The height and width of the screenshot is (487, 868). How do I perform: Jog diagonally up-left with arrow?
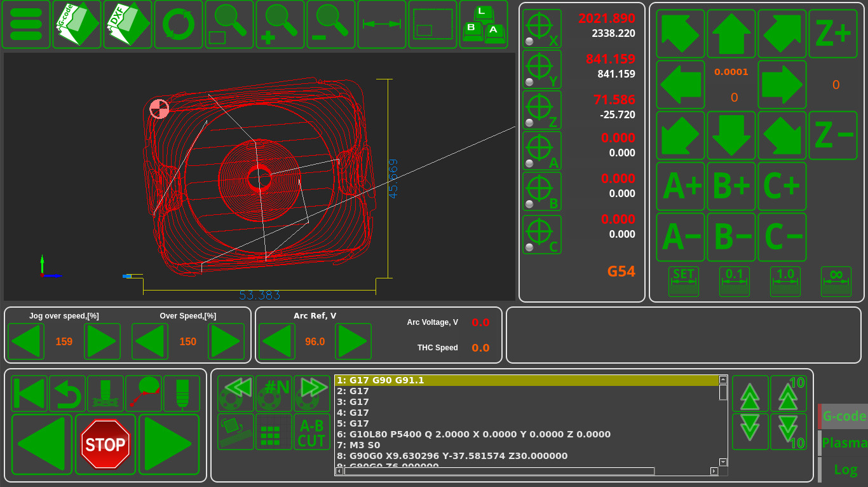click(x=680, y=34)
